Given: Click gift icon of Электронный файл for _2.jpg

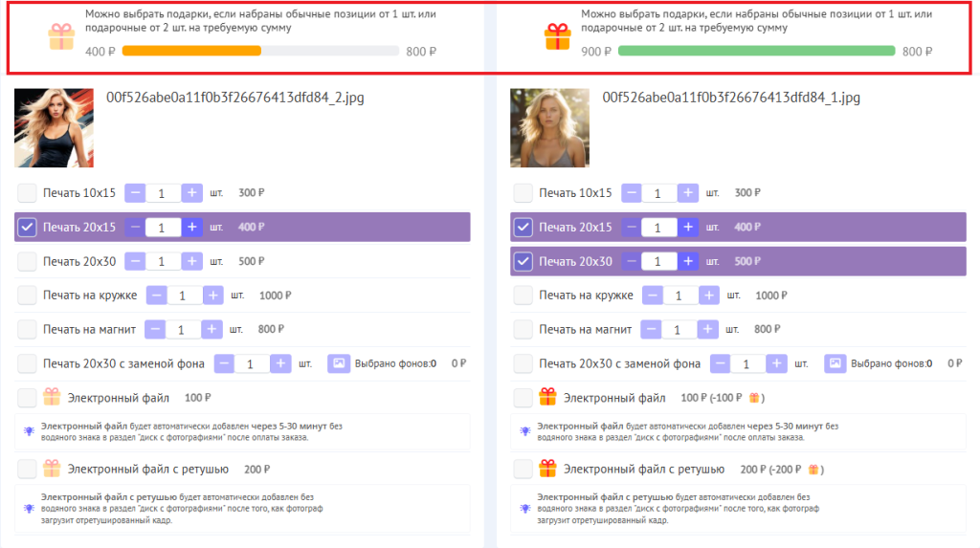Looking at the screenshot, I should coord(52,397).
